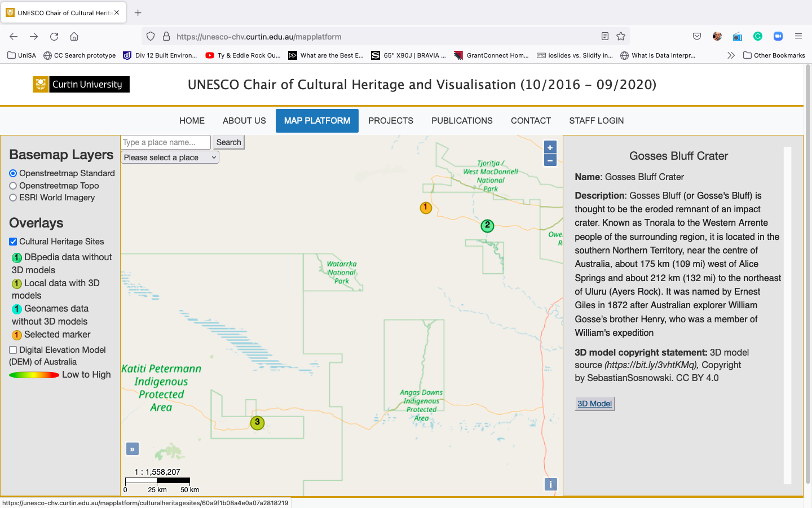Click the page vertical scrollbar
812x508 pixels.
[807, 274]
